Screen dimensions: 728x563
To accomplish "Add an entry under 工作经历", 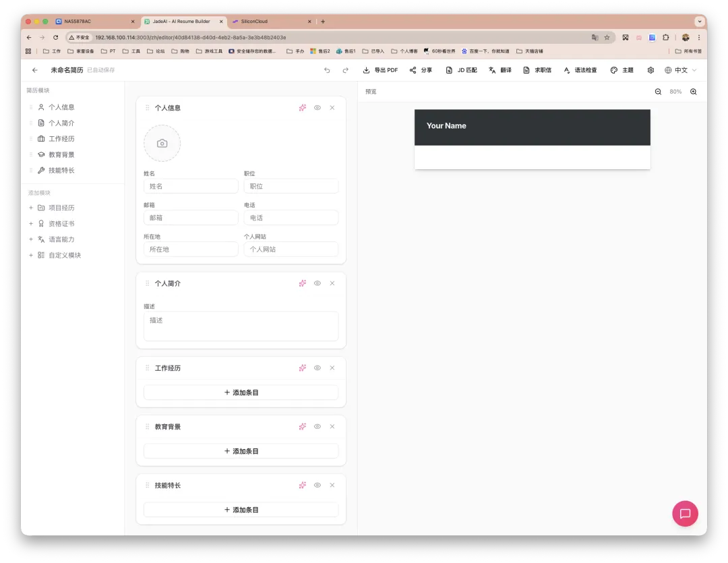I will (241, 392).
